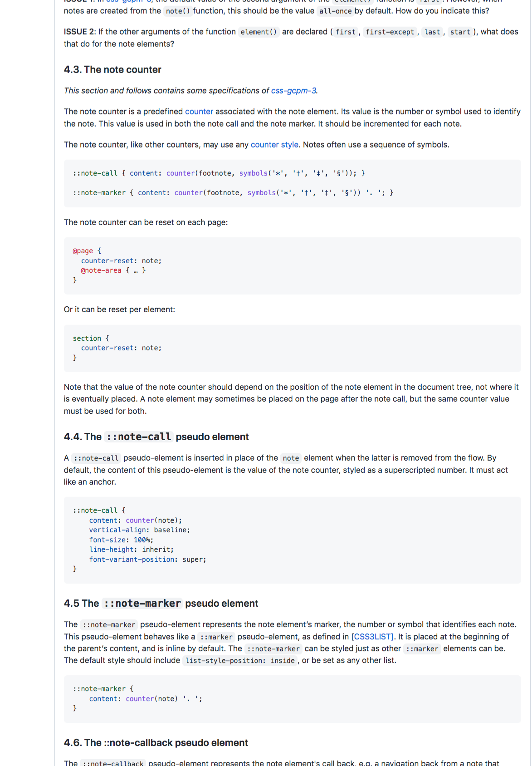Click the inline code "all-once"
Viewport: 532px width, 766px height.
(335, 11)
